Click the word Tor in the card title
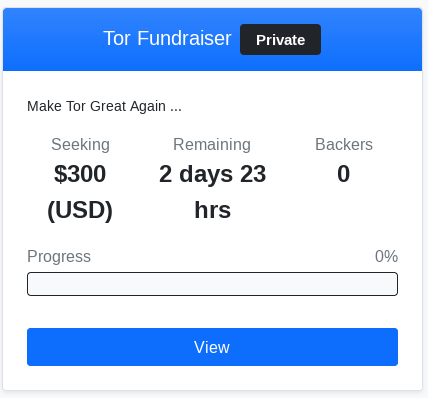Screen dimensions: 428x398 (x=117, y=38)
